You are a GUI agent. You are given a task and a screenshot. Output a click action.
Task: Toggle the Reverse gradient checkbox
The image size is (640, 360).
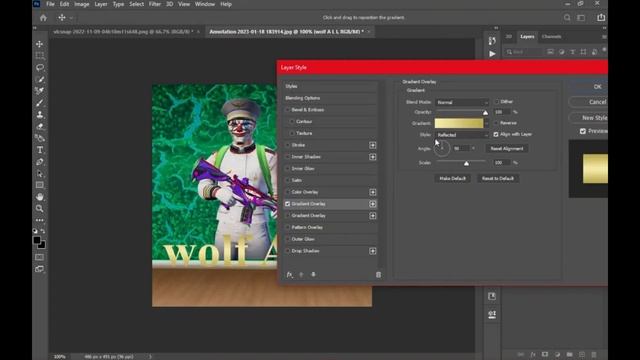click(496, 123)
